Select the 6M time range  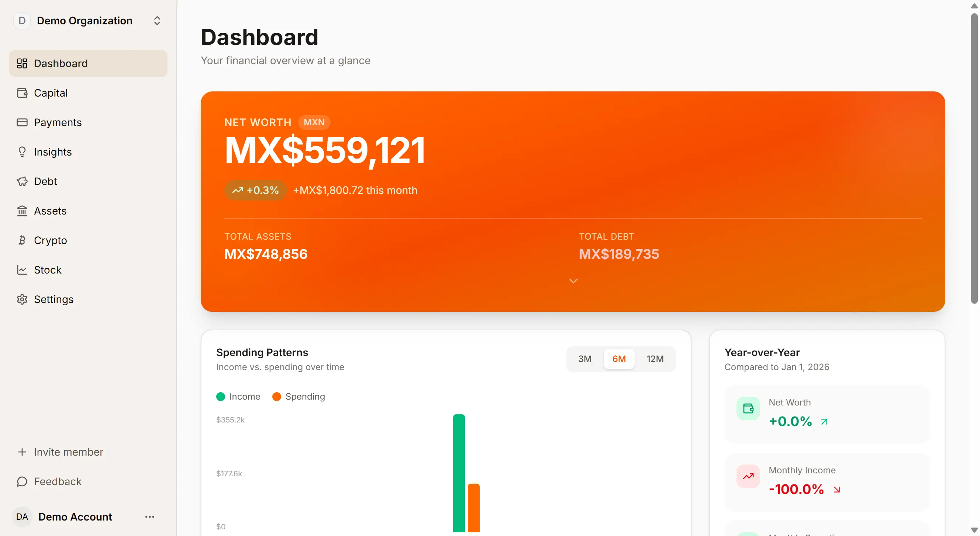619,359
